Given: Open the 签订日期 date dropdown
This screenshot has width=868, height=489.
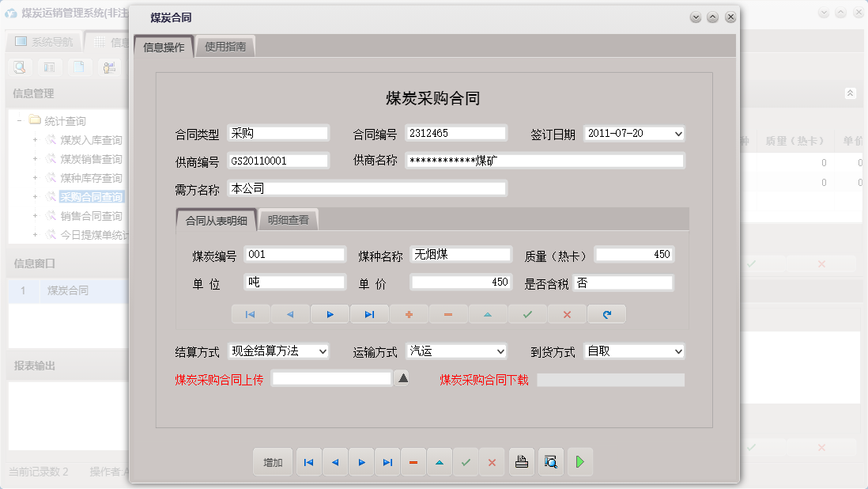Looking at the screenshot, I should [x=677, y=133].
